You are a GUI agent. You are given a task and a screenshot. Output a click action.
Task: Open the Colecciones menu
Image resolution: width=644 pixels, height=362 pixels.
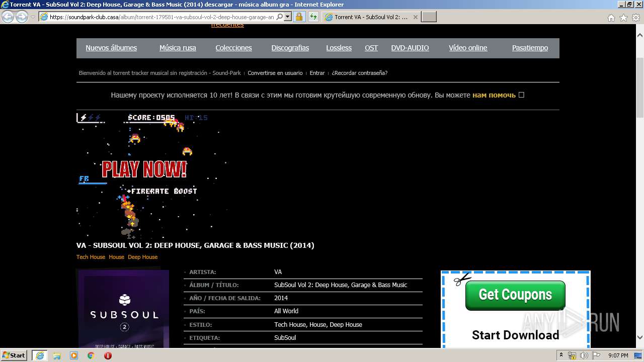pos(233,48)
